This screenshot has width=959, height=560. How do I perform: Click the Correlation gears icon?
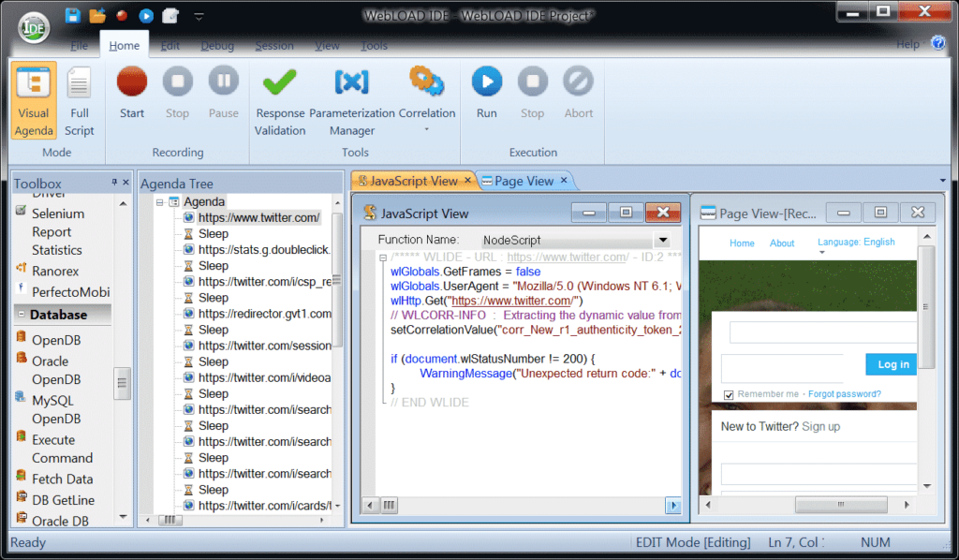pyautogui.click(x=427, y=81)
